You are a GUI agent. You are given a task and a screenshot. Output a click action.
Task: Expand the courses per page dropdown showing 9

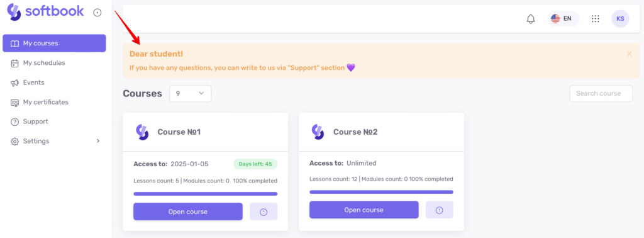[191, 94]
